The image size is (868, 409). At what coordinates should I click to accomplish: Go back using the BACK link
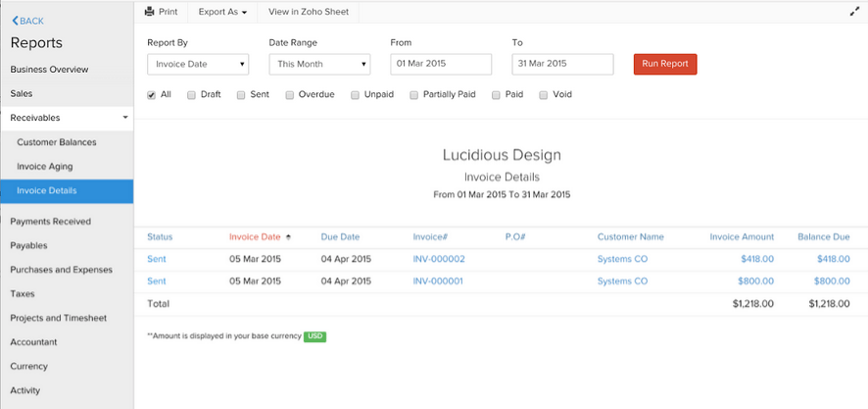27,21
